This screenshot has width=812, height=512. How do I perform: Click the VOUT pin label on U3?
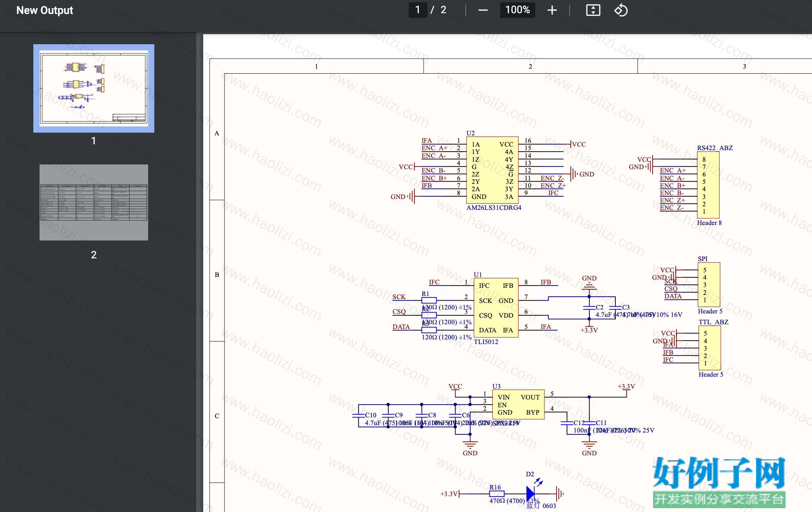click(x=530, y=397)
